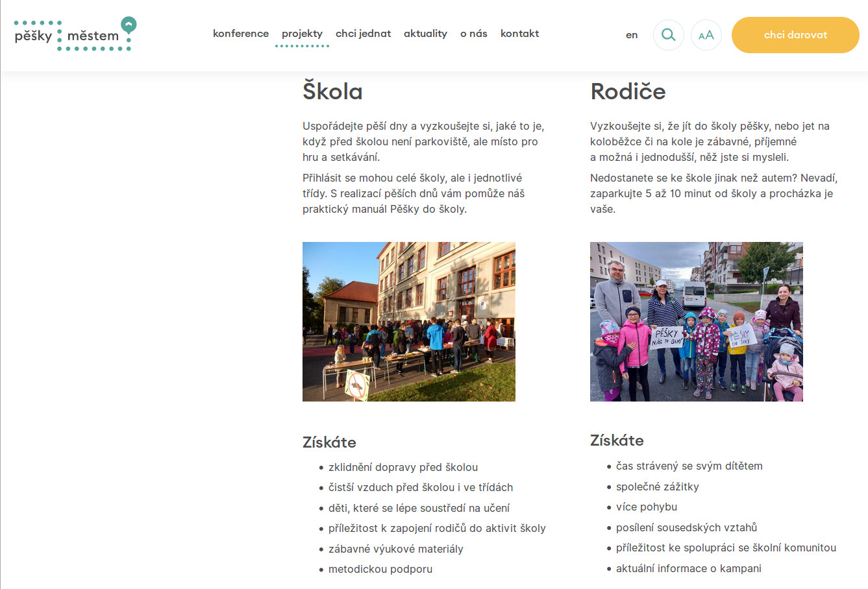Open the parents and children photo
Screen dimensions: 868x589
(x=697, y=322)
